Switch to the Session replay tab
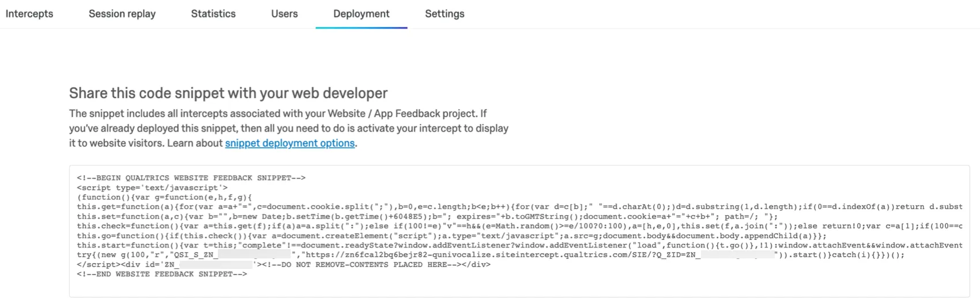 point(122,14)
